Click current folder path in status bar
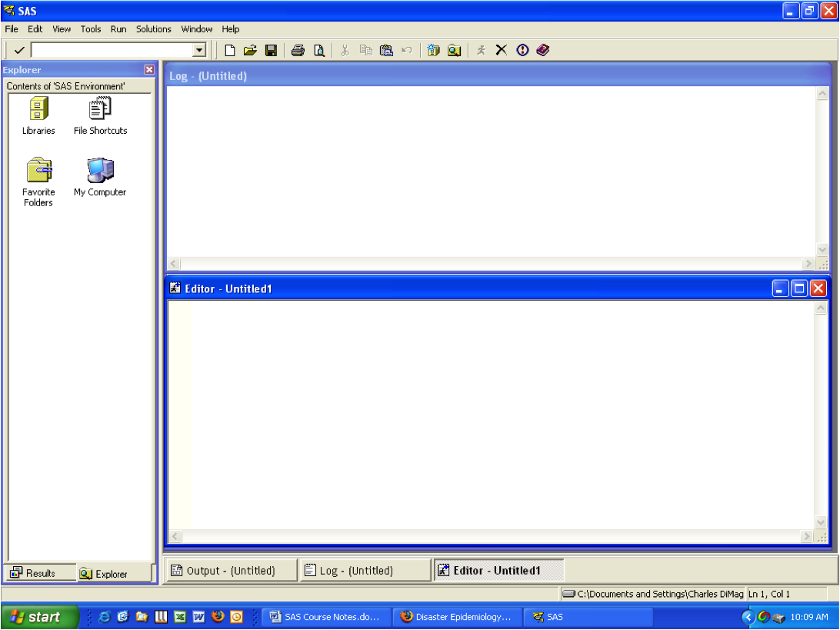 tap(653, 594)
